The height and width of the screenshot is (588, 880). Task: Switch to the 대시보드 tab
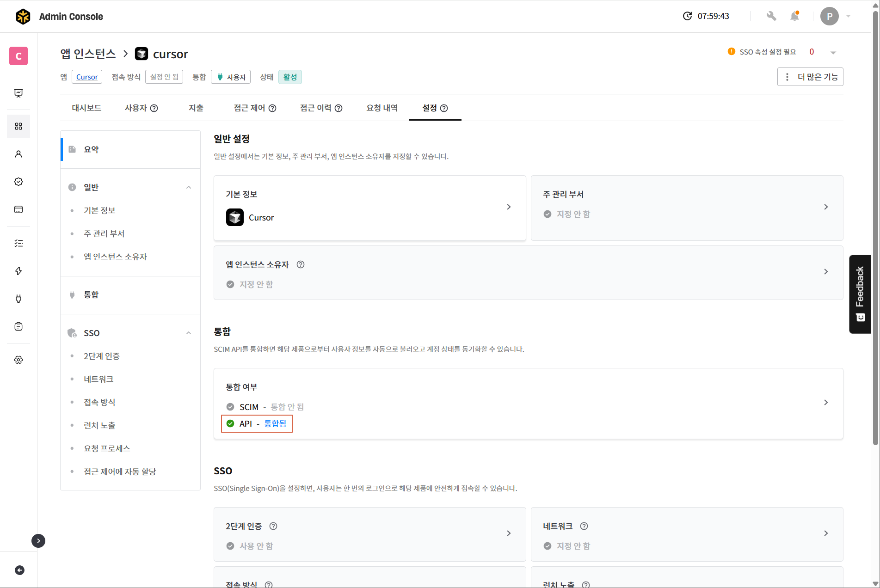[x=86, y=108]
